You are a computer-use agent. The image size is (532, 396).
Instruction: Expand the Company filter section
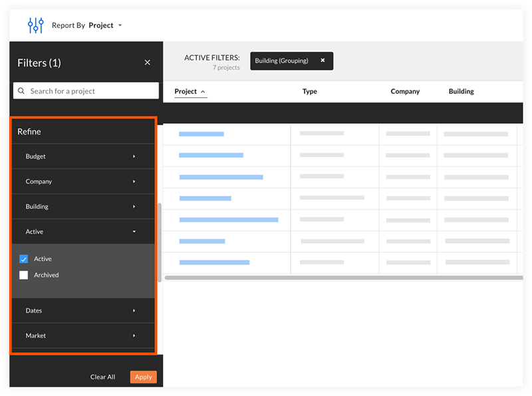coord(83,181)
